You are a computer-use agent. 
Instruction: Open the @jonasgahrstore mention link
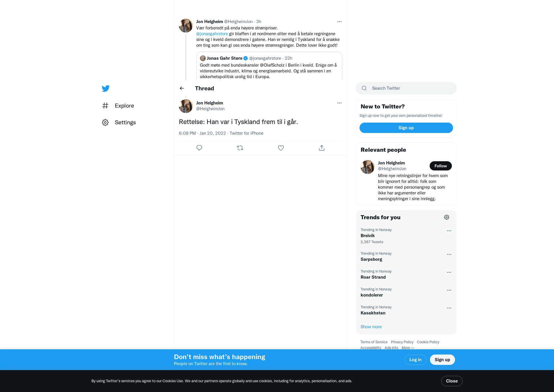point(212,34)
